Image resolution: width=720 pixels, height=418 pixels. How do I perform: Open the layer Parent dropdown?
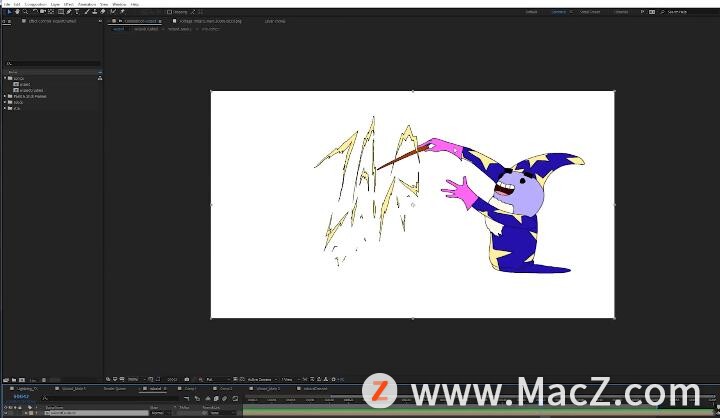[x=222, y=413]
